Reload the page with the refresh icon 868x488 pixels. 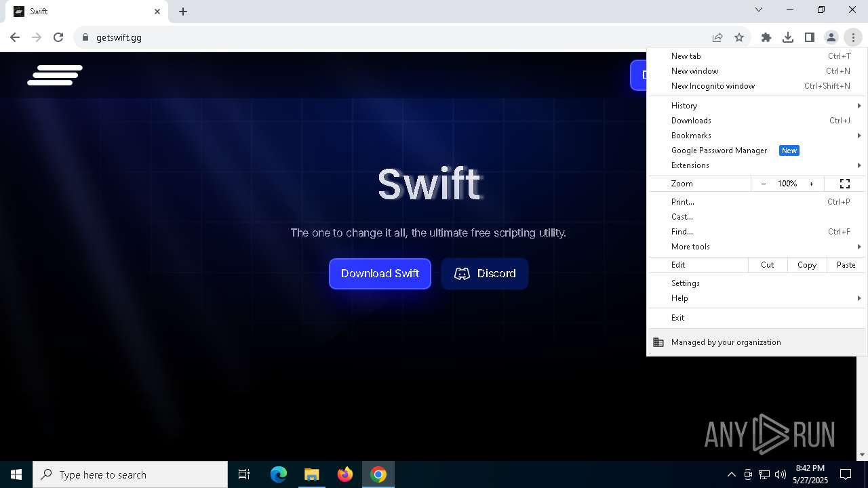pos(58,37)
